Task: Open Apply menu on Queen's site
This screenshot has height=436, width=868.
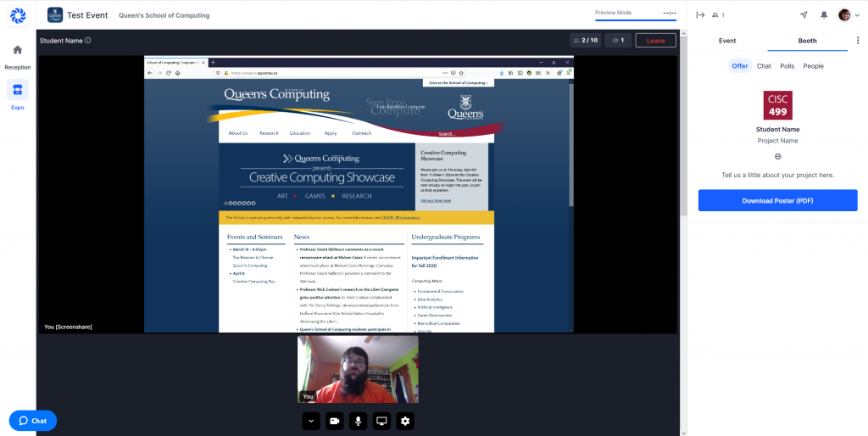Action: tap(331, 133)
